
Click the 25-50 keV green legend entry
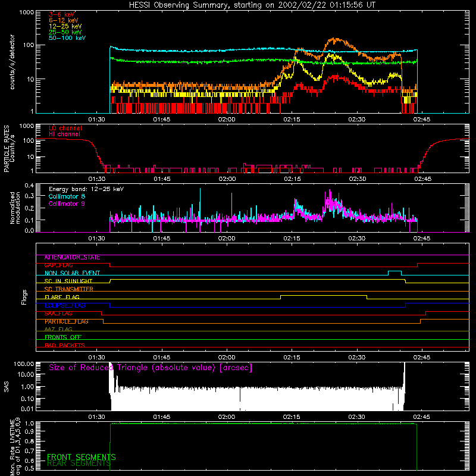click(x=65, y=32)
